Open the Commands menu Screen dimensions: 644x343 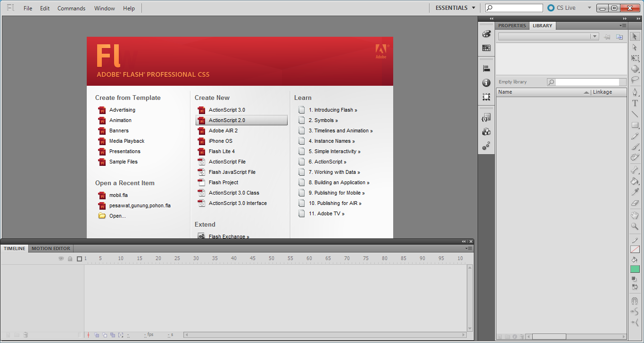pyautogui.click(x=71, y=8)
